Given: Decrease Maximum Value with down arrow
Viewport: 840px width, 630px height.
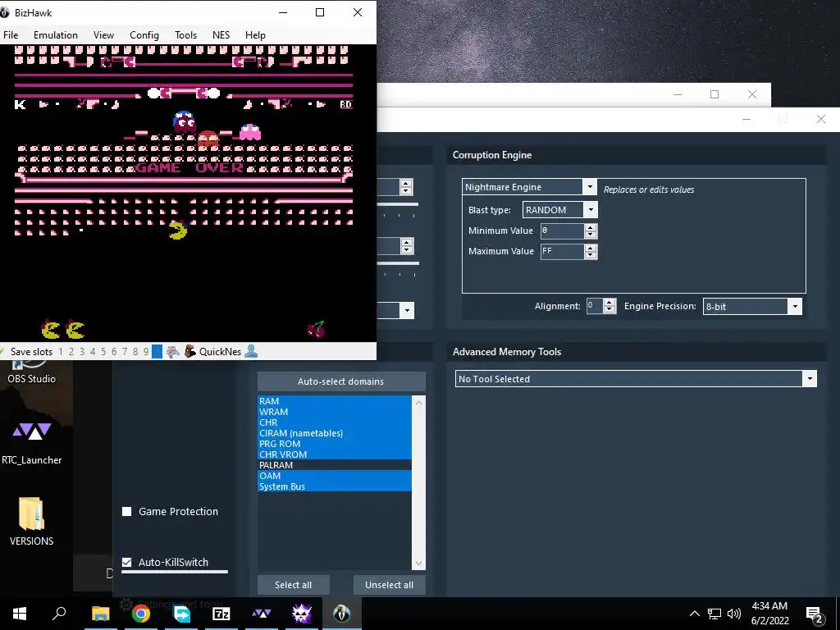Looking at the screenshot, I should click(x=591, y=255).
